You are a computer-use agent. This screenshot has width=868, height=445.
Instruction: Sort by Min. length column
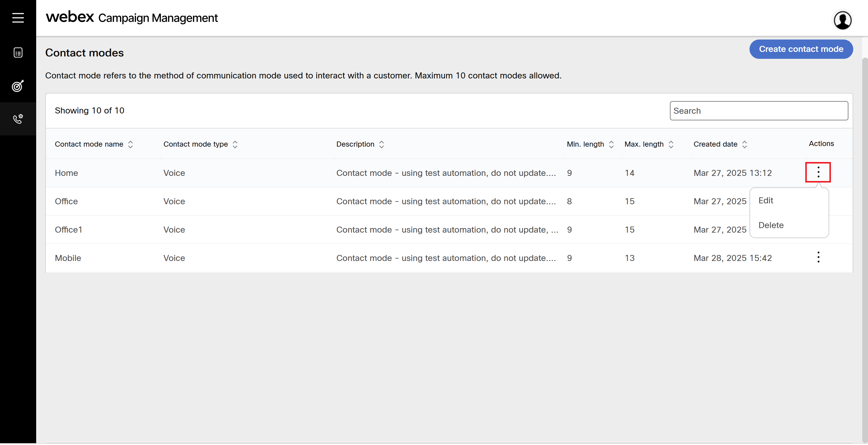pos(611,144)
